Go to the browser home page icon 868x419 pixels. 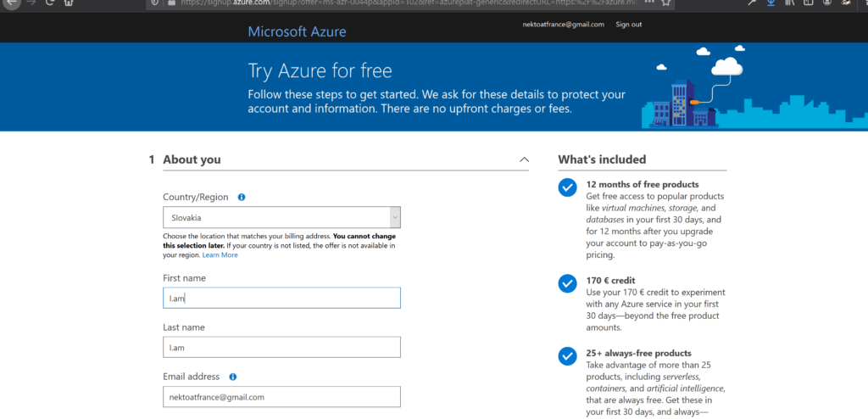click(x=69, y=3)
